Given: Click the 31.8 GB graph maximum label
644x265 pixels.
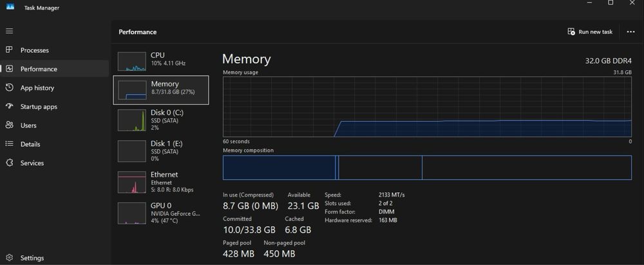Looking at the screenshot, I should 622,72.
